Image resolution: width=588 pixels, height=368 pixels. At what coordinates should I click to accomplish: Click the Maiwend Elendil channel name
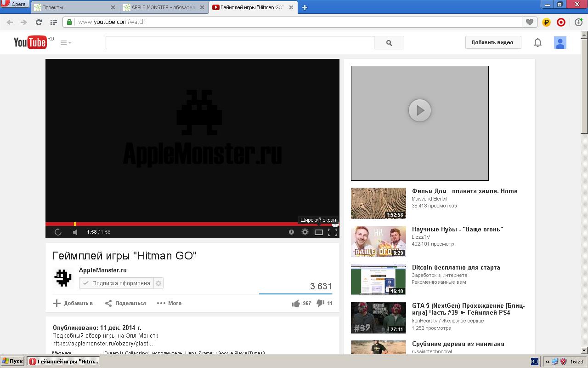430,199
